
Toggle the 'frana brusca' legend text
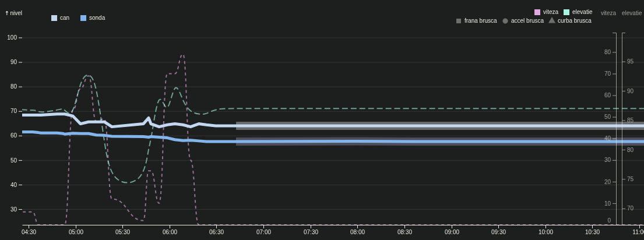480,21
